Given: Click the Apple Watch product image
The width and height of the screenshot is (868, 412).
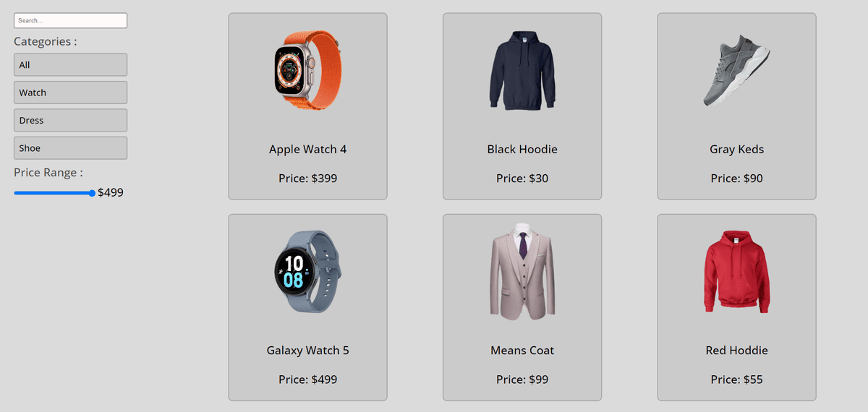Looking at the screenshot, I should tap(308, 71).
